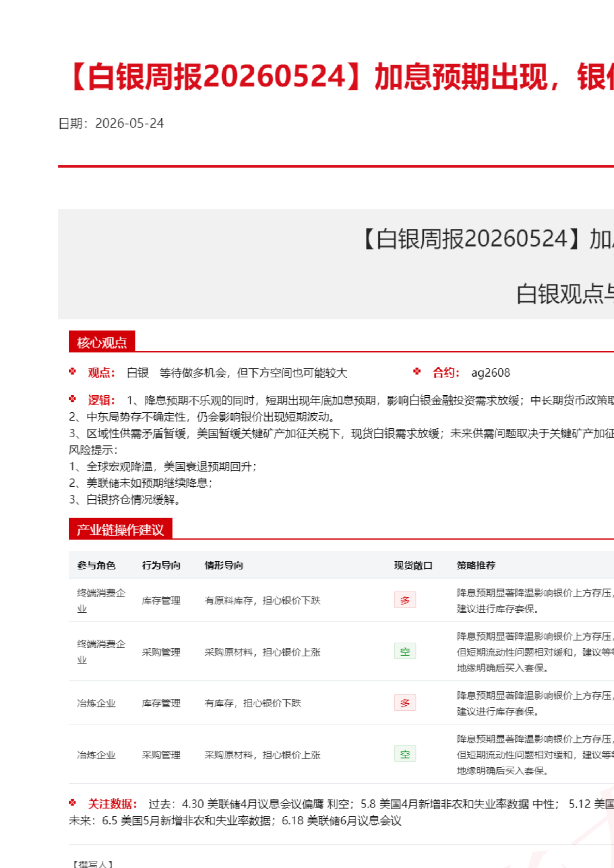Click 多 badge in 有库存,担心银价下跌 row
The height and width of the screenshot is (868, 614).
tap(405, 703)
